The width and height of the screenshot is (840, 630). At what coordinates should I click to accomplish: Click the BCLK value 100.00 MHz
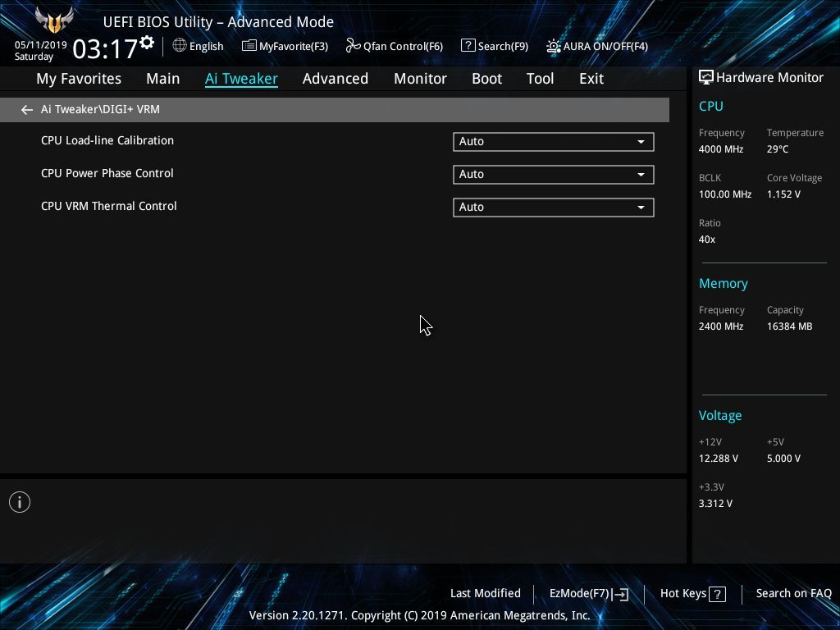click(x=725, y=194)
